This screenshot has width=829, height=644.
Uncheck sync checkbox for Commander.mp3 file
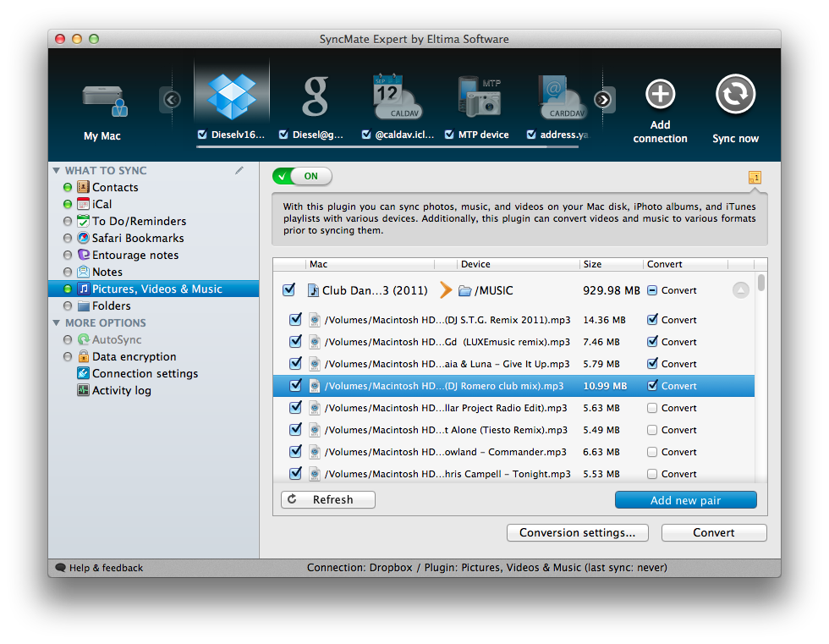[295, 452]
